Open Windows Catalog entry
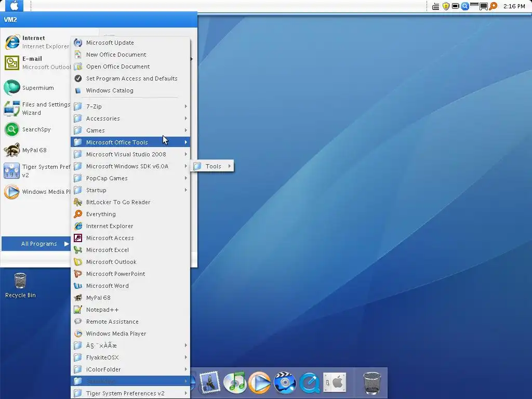532x399 pixels. coord(130,90)
